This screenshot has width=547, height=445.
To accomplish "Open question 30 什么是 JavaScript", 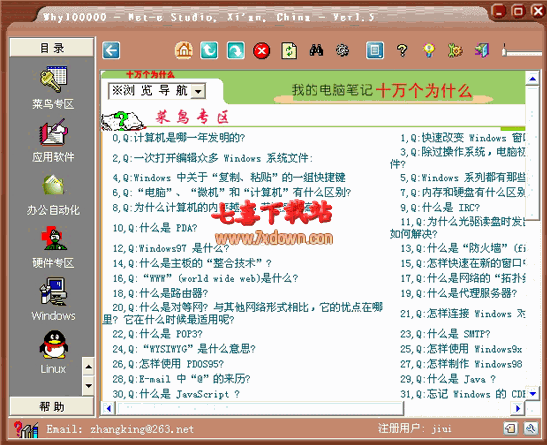I will tap(176, 394).
